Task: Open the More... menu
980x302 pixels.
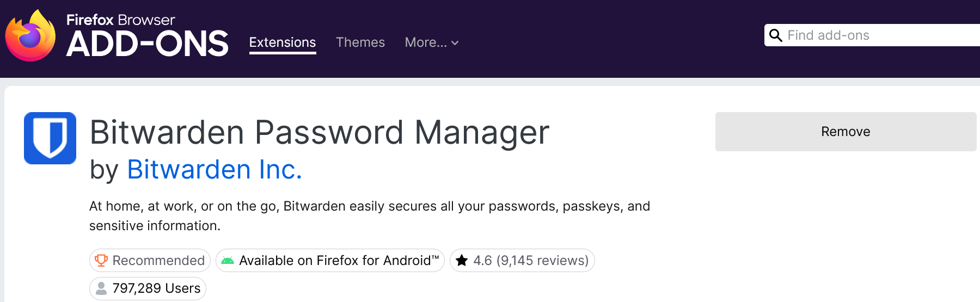Action: (425, 42)
